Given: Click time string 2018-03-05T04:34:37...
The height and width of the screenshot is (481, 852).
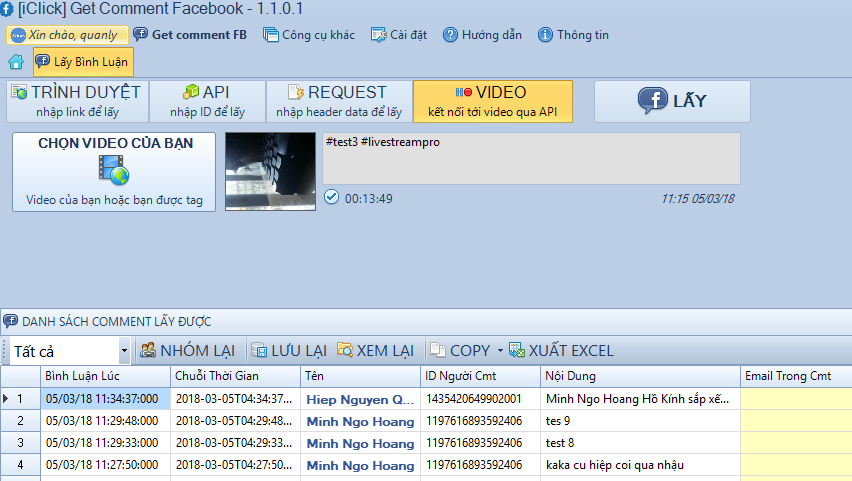Looking at the screenshot, I should (235, 399).
